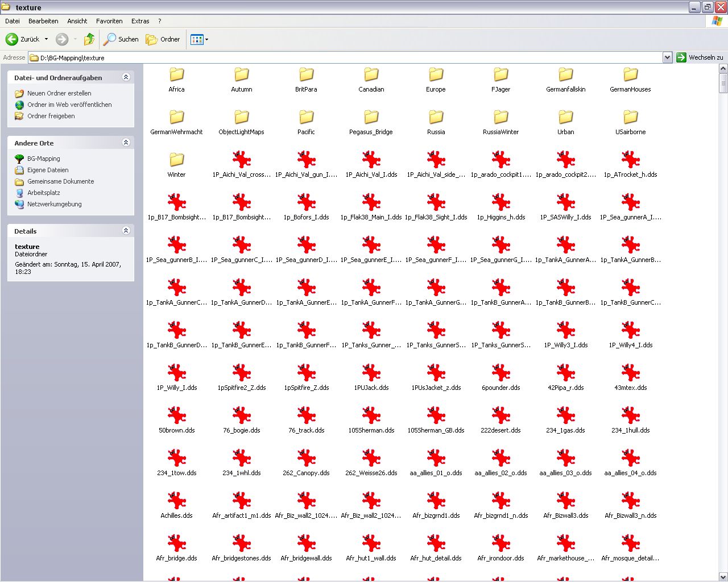Click Neuen Ordner erstellen link
The width and height of the screenshot is (728, 582).
point(59,93)
